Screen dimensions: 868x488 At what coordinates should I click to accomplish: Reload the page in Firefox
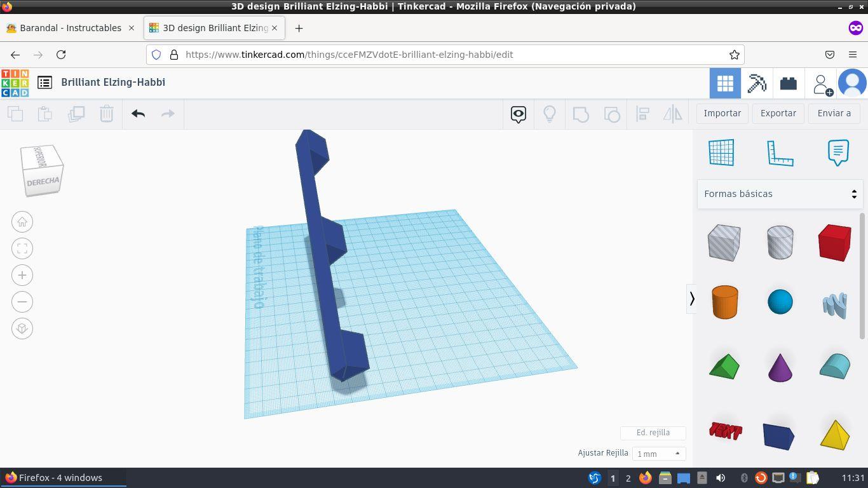61,55
